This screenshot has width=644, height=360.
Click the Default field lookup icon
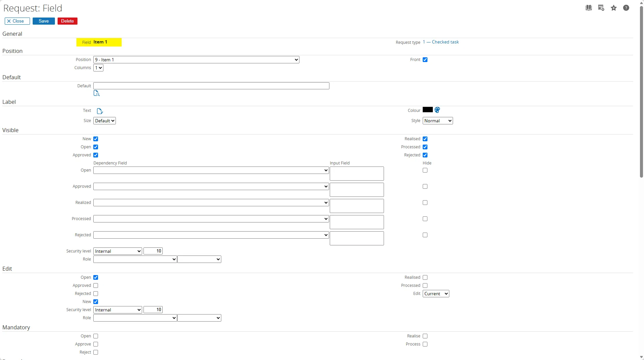(x=97, y=93)
